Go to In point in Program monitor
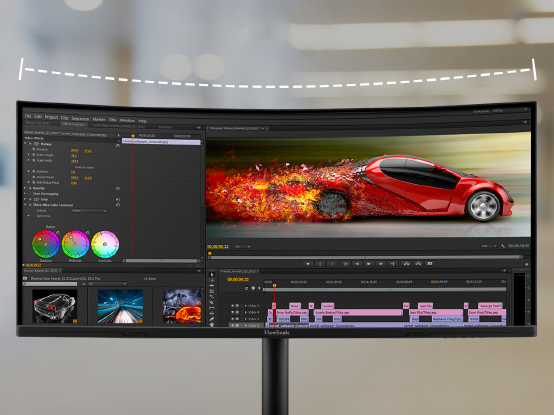Image resolution: width=554 pixels, height=415 pixels. click(345, 264)
